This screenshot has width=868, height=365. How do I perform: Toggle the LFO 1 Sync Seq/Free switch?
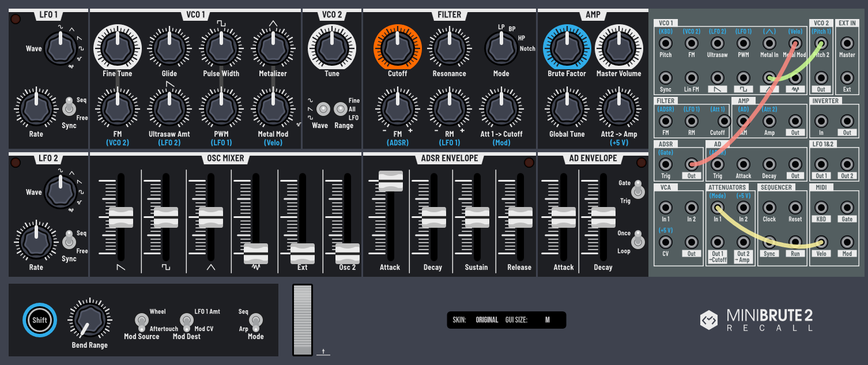click(x=69, y=108)
